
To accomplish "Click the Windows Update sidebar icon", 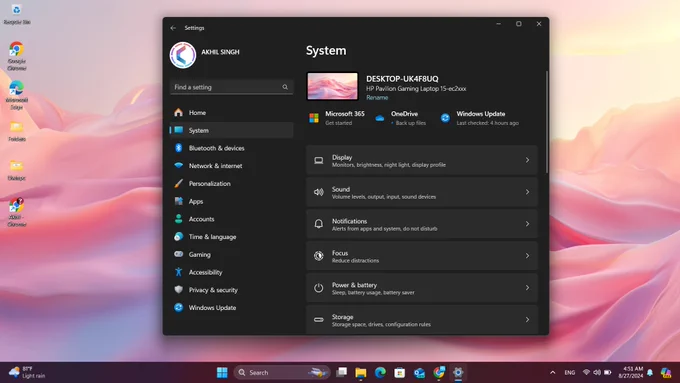I will coord(178,307).
